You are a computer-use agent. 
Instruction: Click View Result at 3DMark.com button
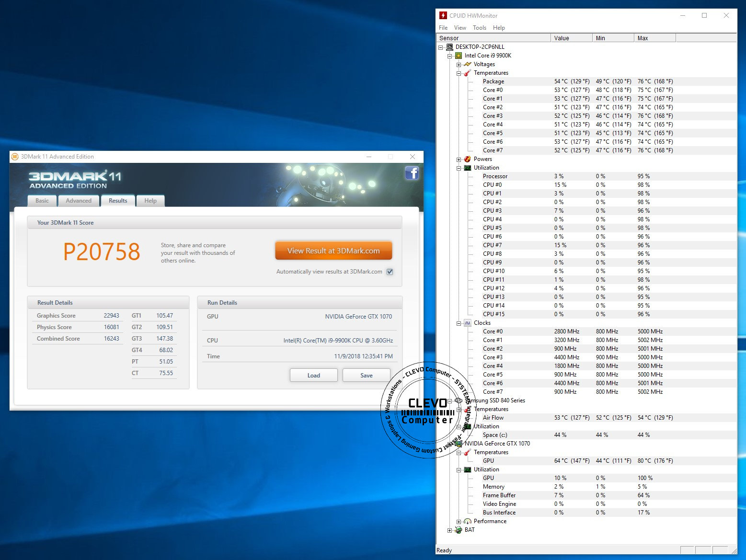click(x=333, y=251)
